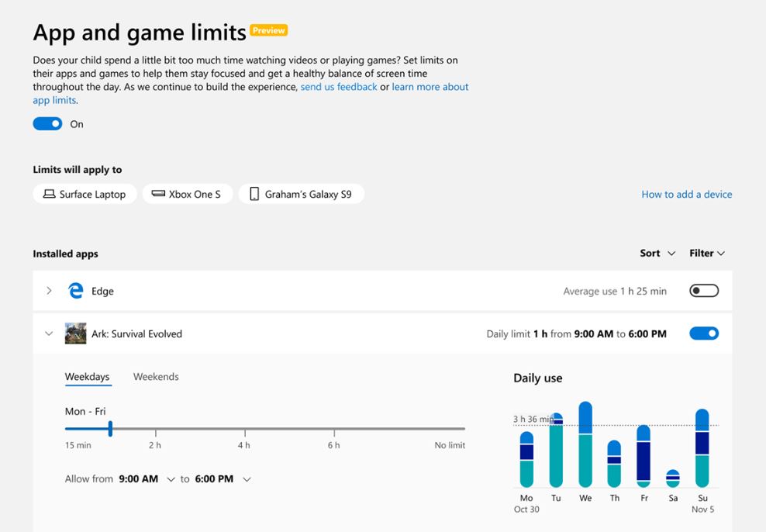Select the Weekdays tab

pyautogui.click(x=87, y=377)
